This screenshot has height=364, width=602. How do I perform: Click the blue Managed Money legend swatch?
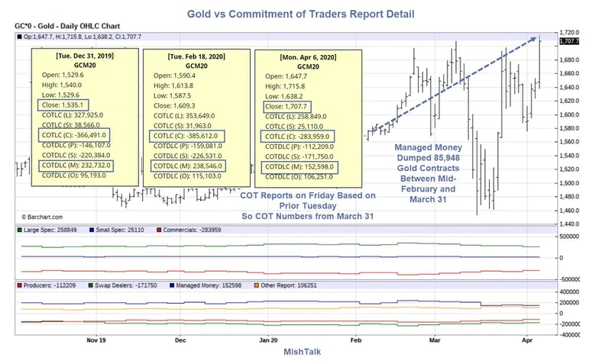tap(172, 285)
